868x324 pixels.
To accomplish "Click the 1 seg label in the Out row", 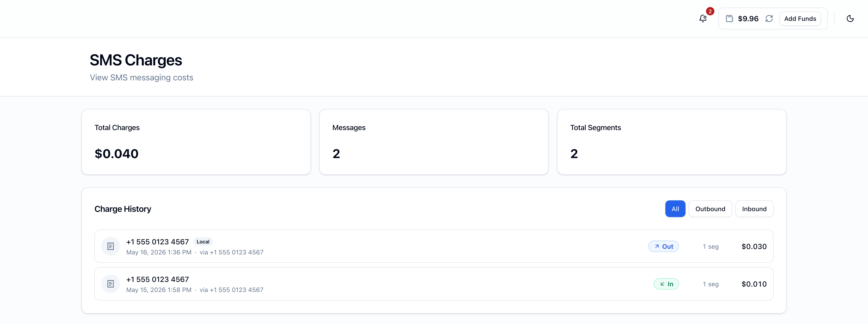I will click(x=710, y=246).
